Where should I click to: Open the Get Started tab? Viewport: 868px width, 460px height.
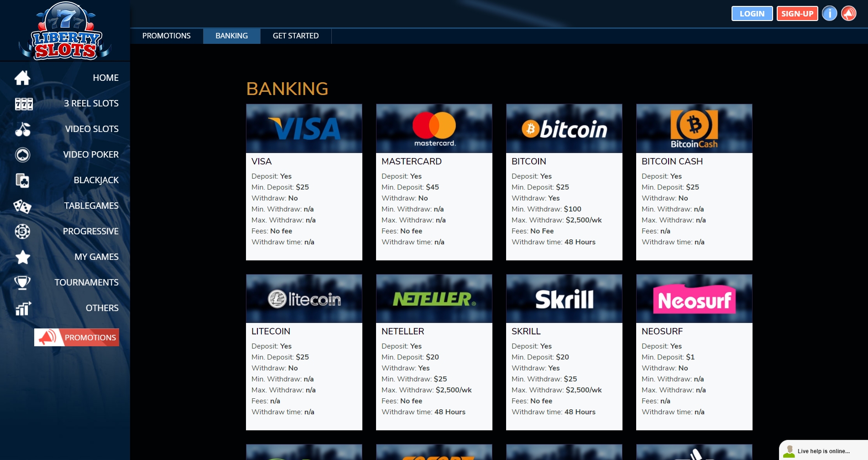point(296,36)
